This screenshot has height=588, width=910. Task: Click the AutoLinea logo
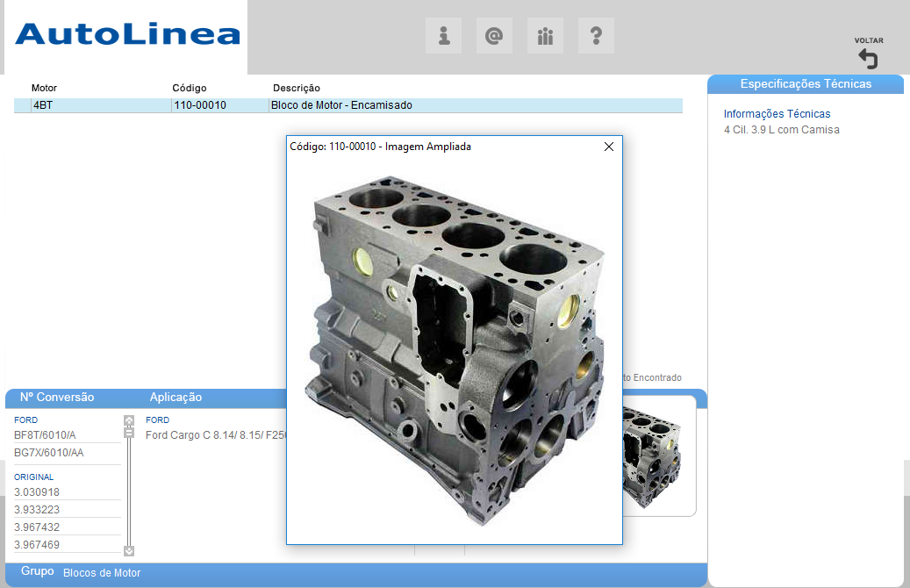pos(127,34)
